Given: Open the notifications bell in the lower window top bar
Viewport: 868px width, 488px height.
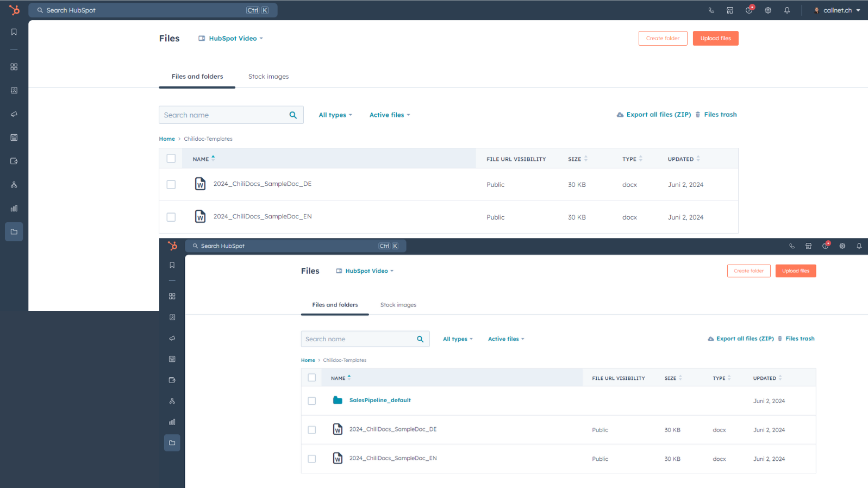Looking at the screenshot, I should pyautogui.click(x=859, y=246).
